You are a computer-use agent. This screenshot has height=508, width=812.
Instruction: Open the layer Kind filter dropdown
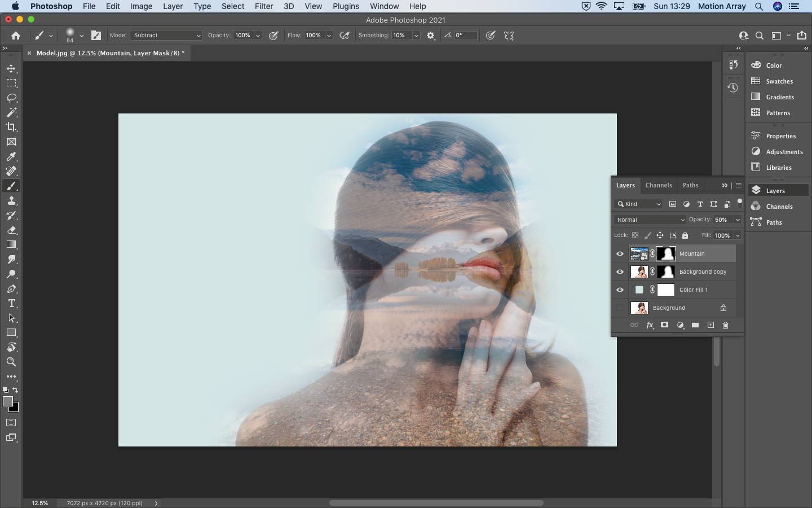[x=638, y=204]
